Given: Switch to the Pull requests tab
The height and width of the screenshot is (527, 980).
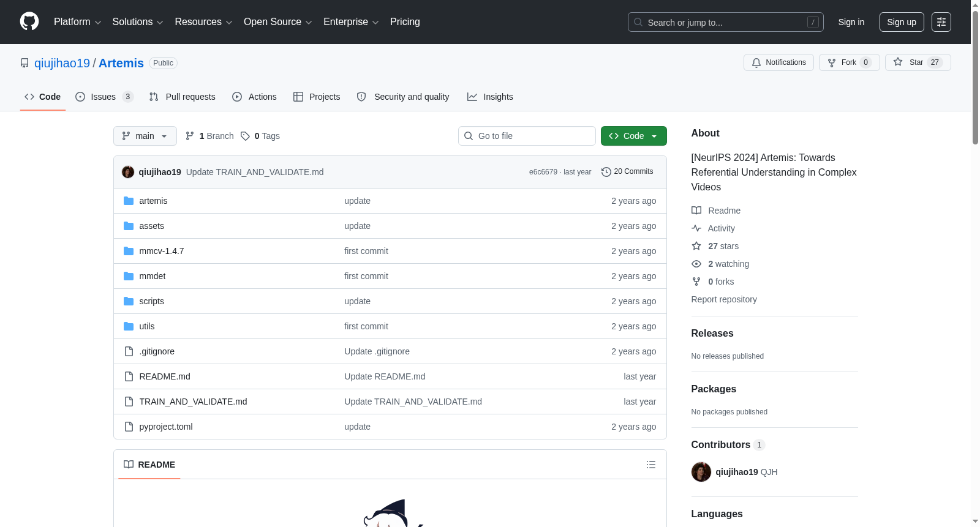Looking at the screenshot, I should point(183,97).
